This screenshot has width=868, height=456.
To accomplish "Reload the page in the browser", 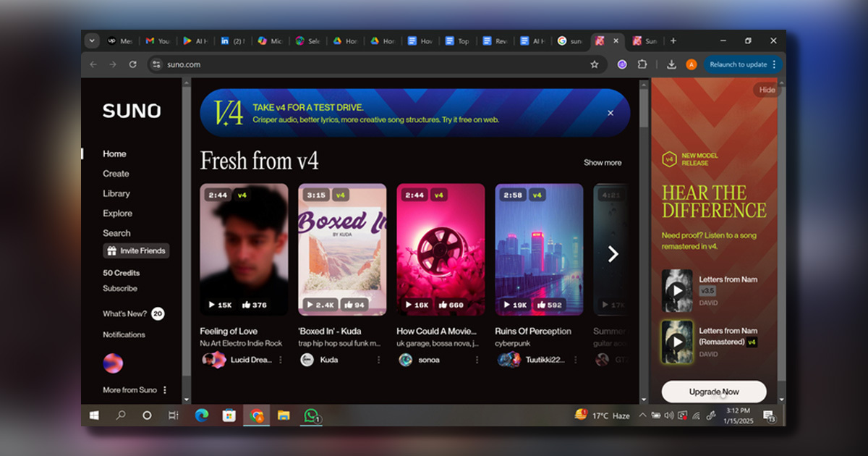I will (x=132, y=64).
